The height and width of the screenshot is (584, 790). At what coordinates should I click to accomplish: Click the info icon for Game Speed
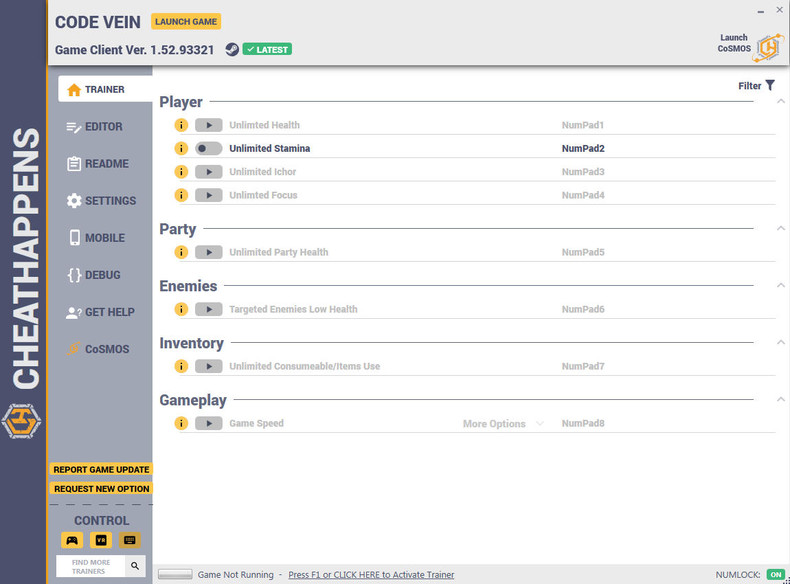[x=181, y=423]
